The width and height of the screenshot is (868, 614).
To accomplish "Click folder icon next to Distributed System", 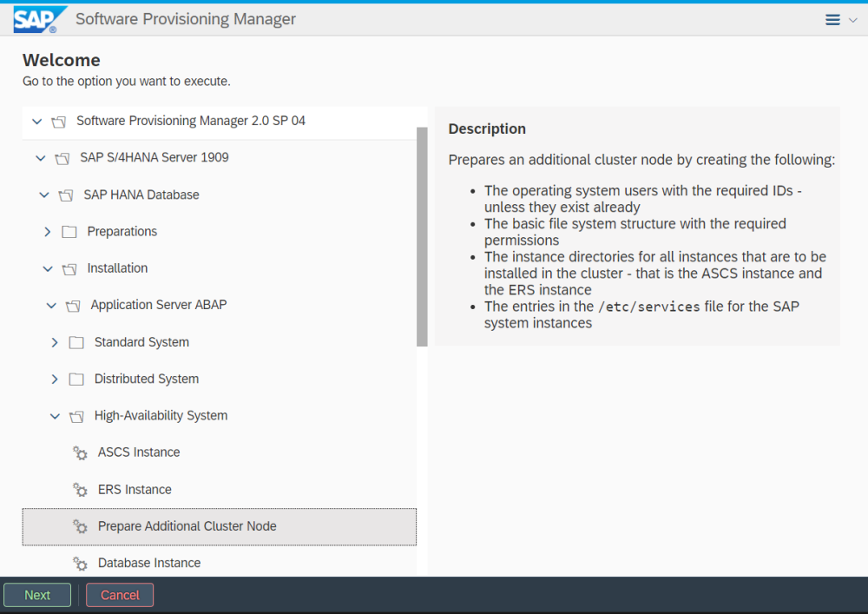I will pos(76,380).
